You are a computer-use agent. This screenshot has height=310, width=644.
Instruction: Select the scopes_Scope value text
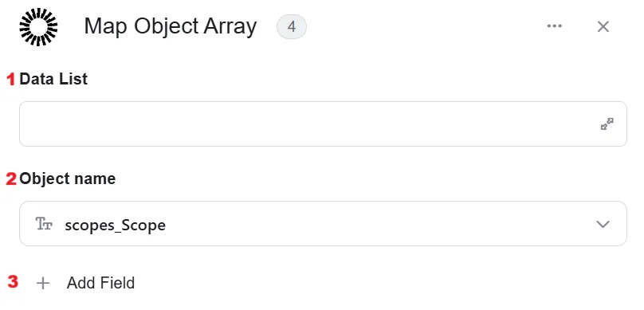point(115,225)
